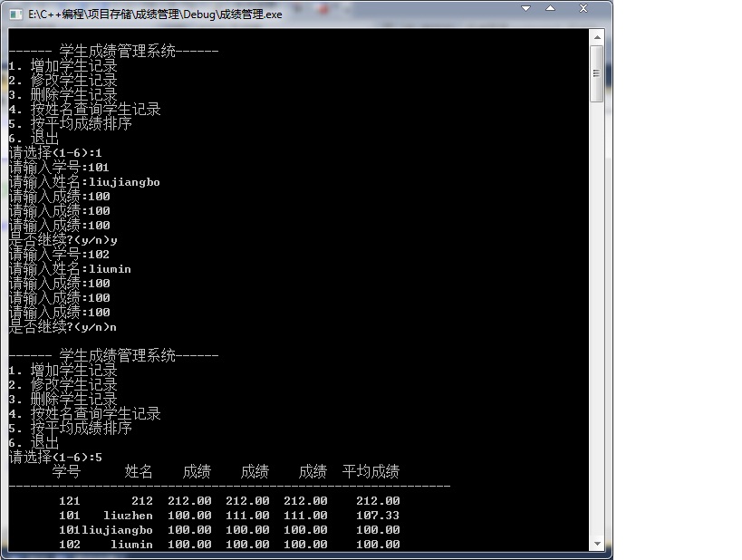
Task: Click the average '212.00' in first row
Action: (x=378, y=501)
